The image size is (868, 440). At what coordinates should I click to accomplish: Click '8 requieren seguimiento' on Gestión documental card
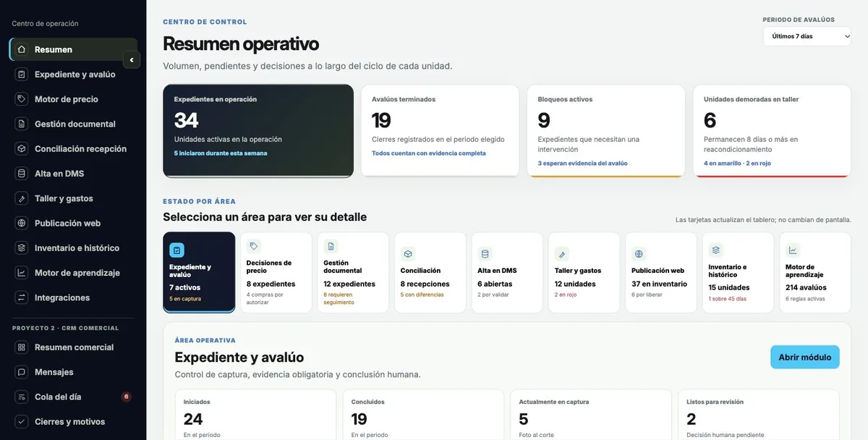pos(339,298)
